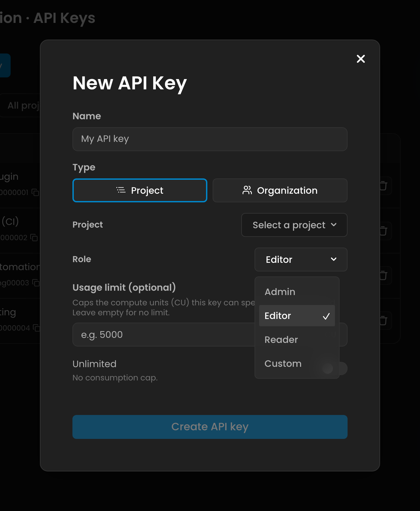
Task: Close the New API Key dialog
Action: pos(361,59)
